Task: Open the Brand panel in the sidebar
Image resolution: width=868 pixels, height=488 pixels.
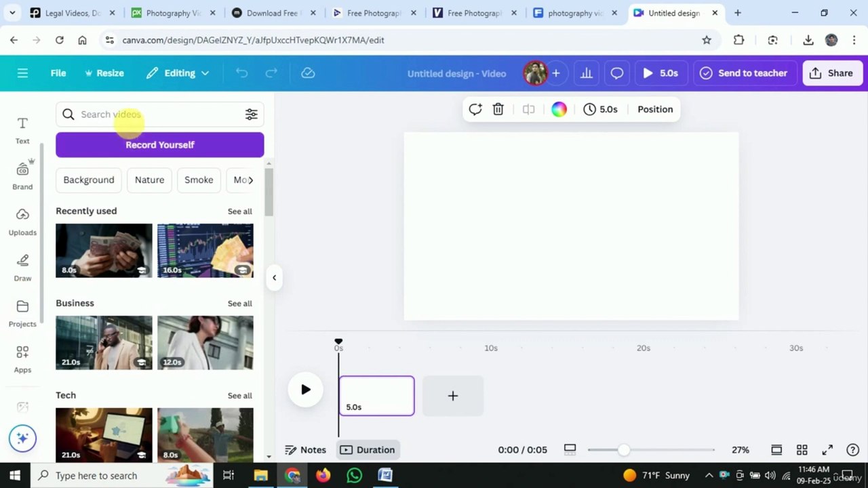Action: click(22, 175)
